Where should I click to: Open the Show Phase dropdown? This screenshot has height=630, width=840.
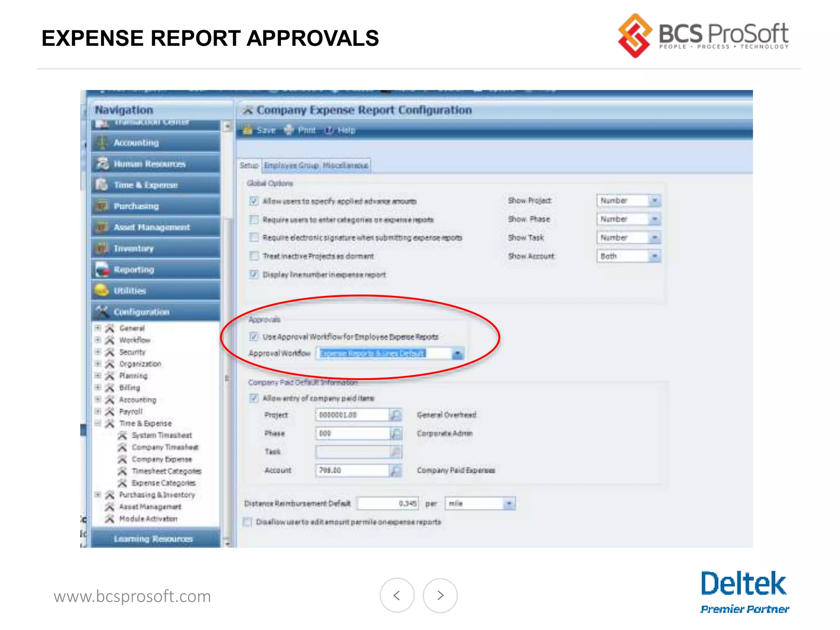coord(655,219)
